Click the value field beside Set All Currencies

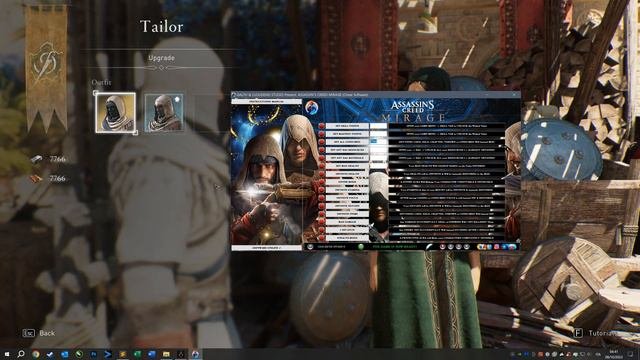[x=378, y=142]
